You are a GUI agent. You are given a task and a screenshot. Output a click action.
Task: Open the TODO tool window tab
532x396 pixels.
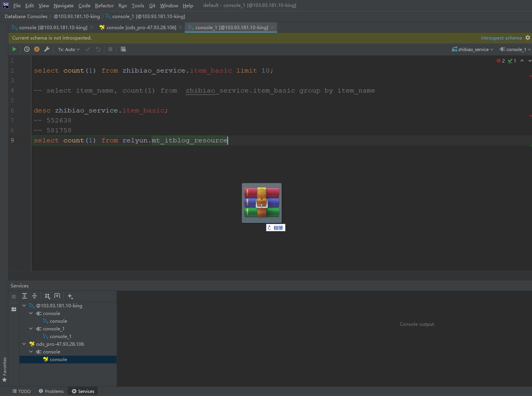21,391
